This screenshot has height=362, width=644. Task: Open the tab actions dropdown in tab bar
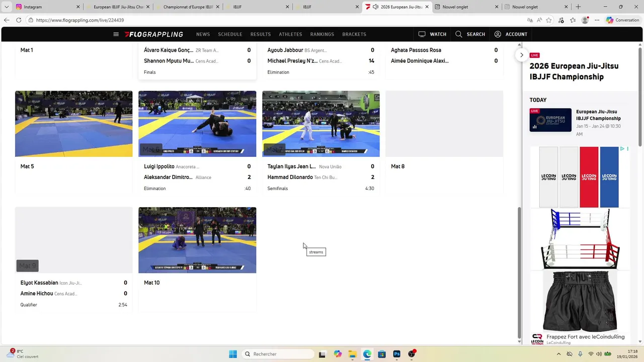tap(7, 7)
